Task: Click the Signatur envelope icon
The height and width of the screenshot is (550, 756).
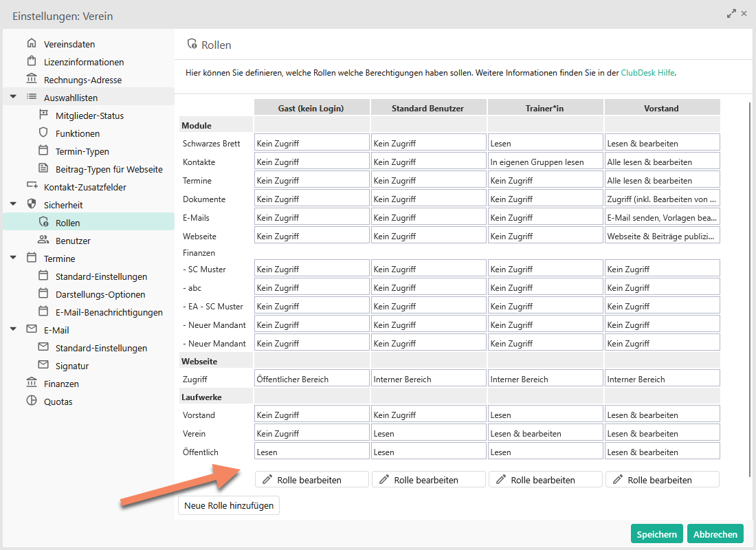Action: [x=43, y=365]
